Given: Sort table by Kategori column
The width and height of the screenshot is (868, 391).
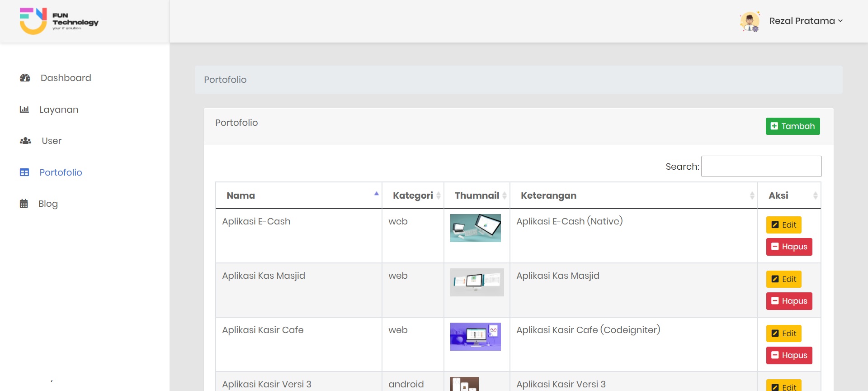Looking at the screenshot, I should [413, 195].
